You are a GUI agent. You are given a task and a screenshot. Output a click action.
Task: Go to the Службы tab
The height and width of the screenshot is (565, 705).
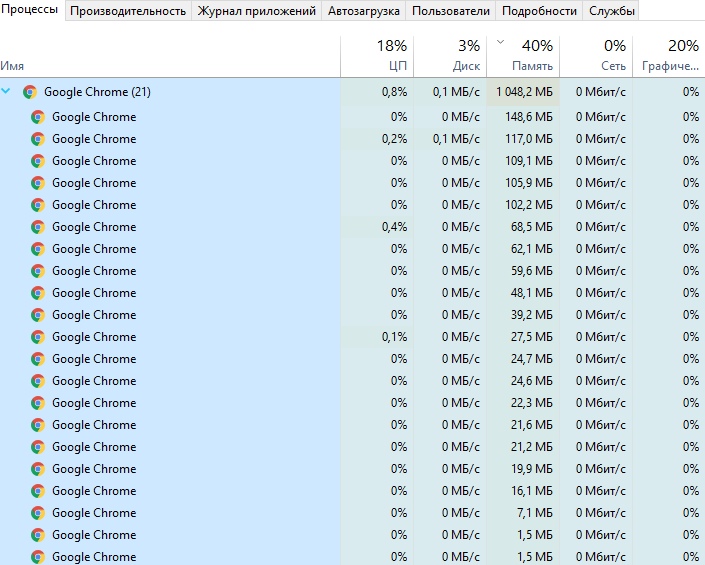[x=611, y=11]
